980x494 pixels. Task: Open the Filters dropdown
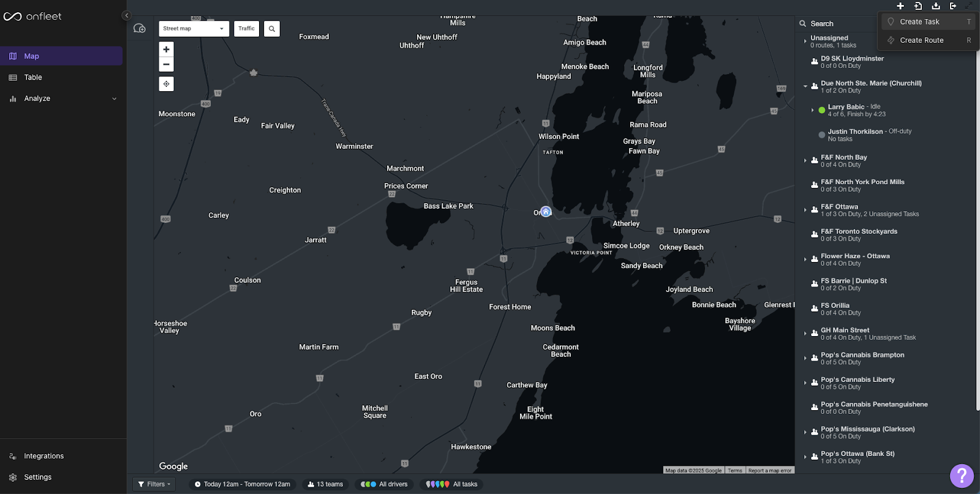pos(154,484)
